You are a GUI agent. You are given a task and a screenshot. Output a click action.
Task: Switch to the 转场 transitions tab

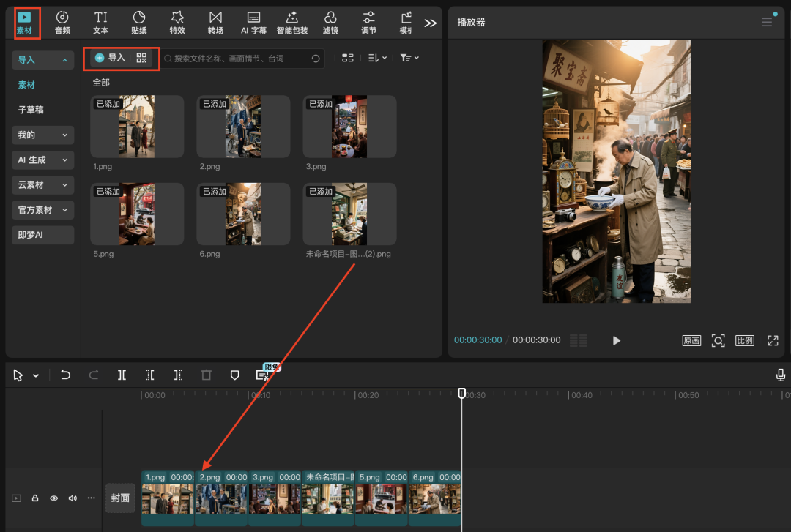pyautogui.click(x=215, y=22)
